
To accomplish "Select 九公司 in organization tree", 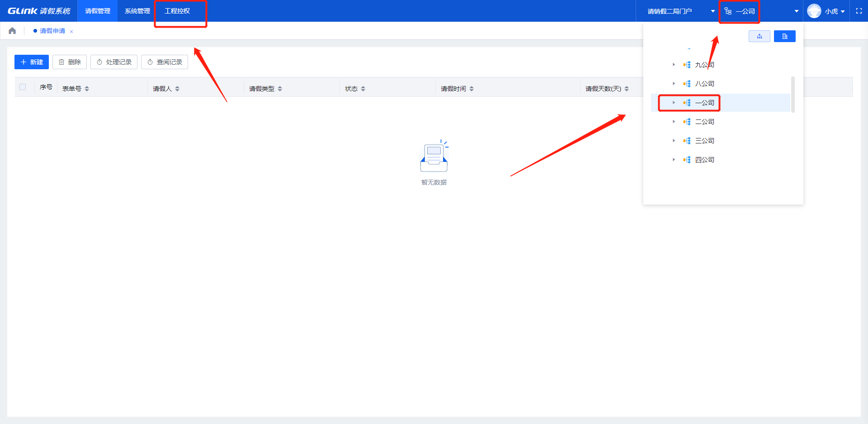I will pyautogui.click(x=704, y=65).
